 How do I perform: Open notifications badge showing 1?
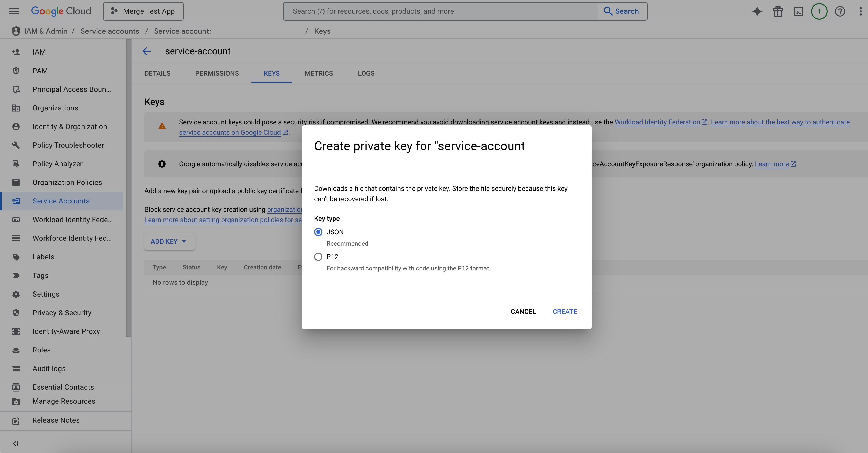coord(819,11)
